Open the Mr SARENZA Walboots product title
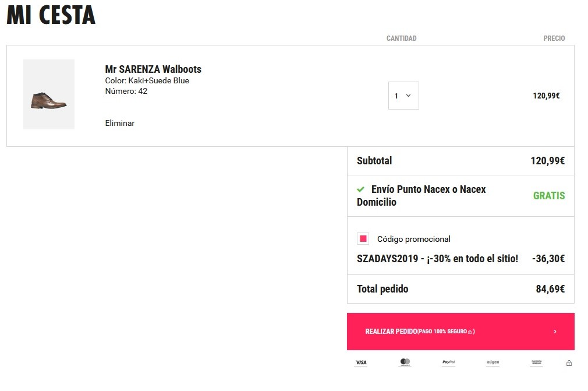 click(x=153, y=69)
